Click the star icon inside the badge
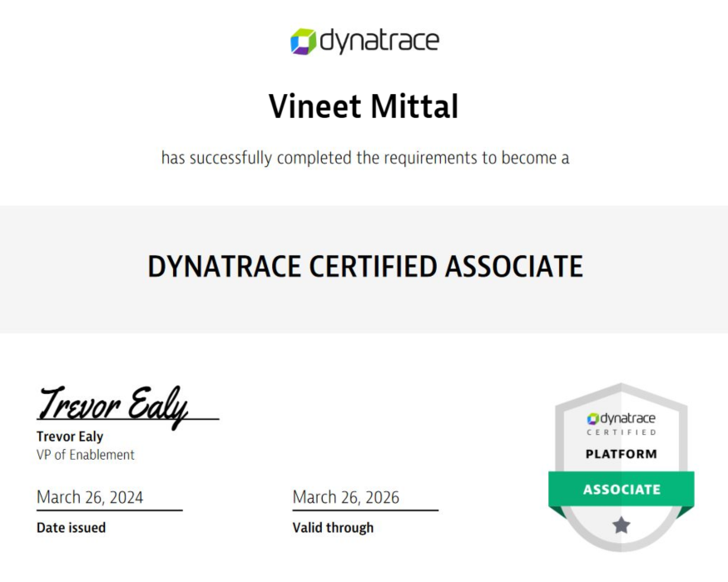The height and width of the screenshot is (582, 728). click(x=620, y=524)
